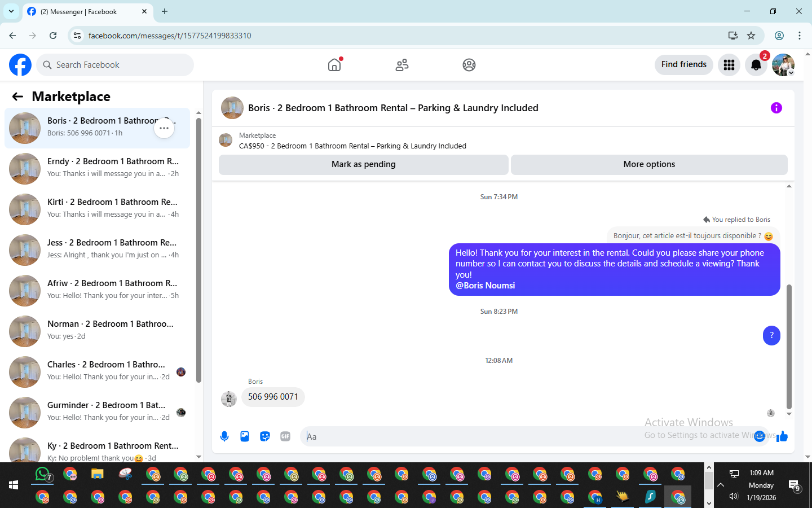Click Boris's avatar beside the phone number message

click(x=229, y=399)
